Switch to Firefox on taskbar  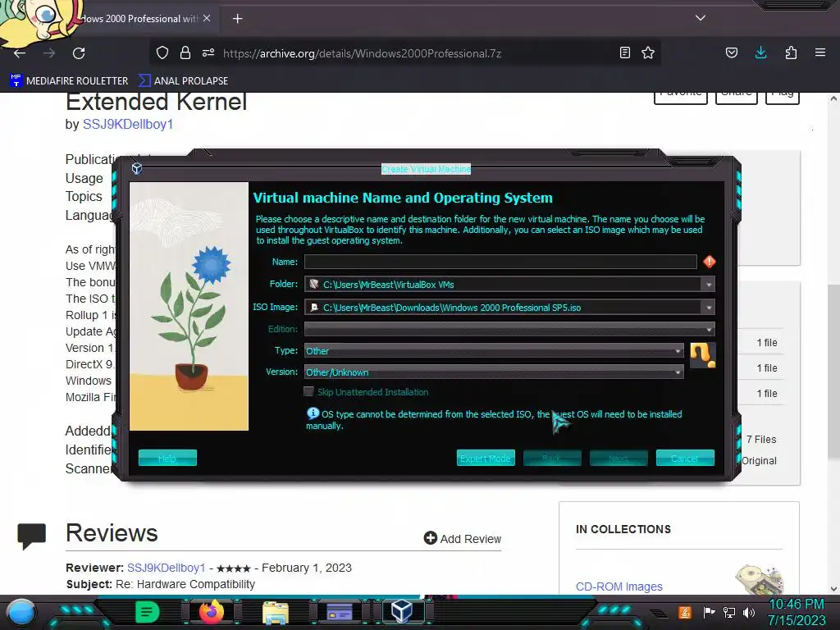pos(211,612)
